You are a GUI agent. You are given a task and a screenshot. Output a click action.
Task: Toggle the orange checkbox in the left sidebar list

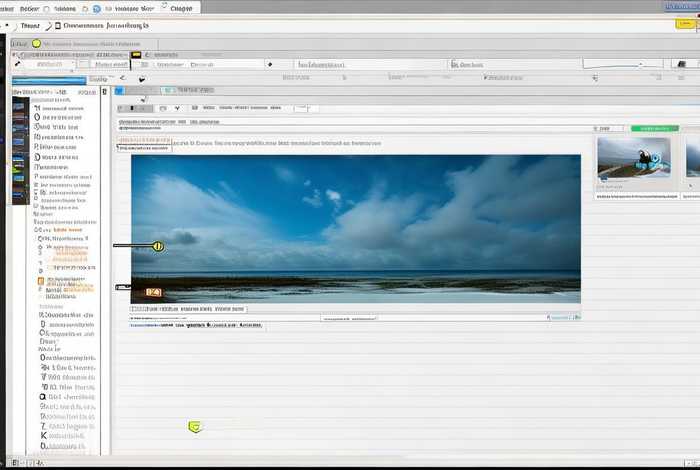[x=41, y=283]
